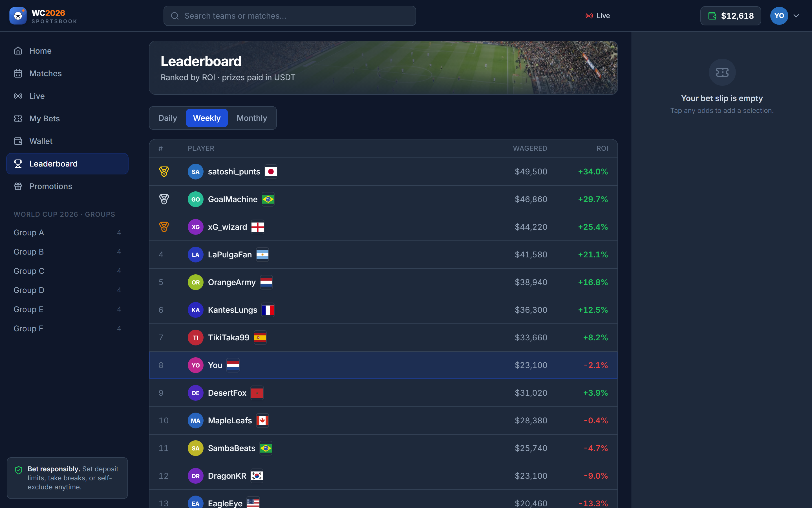Click the My Bets ticket icon

coord(18,119)
